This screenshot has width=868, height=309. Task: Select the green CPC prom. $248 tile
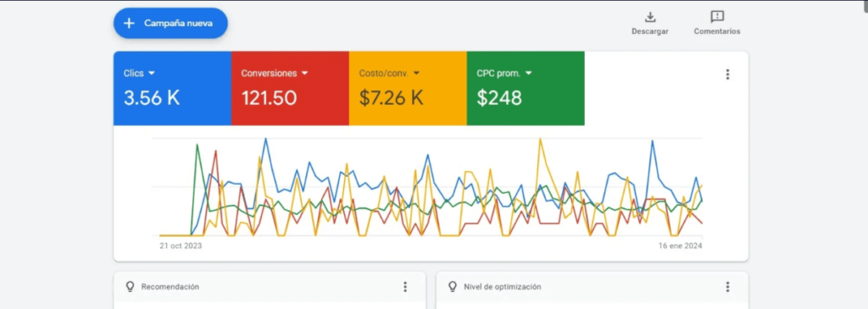tap(526, 88)
